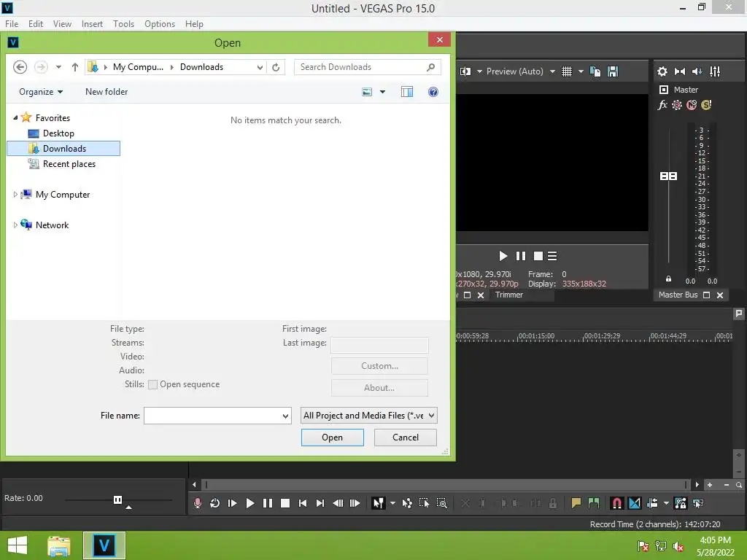Viewport: 747px width, 560px height.
Task: Select the Envelope Edit tool
Action: (x=407, y=503)
